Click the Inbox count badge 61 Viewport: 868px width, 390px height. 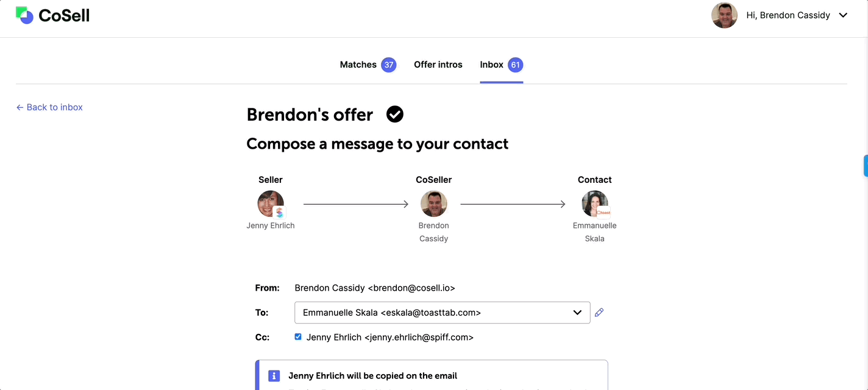(x=516, y=65)
